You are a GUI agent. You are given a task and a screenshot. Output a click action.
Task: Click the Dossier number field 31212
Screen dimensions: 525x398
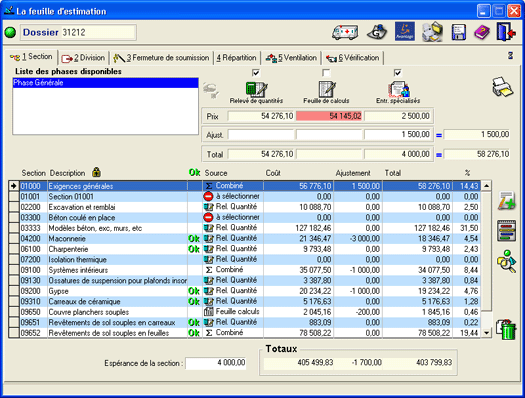tap(98, 32)
